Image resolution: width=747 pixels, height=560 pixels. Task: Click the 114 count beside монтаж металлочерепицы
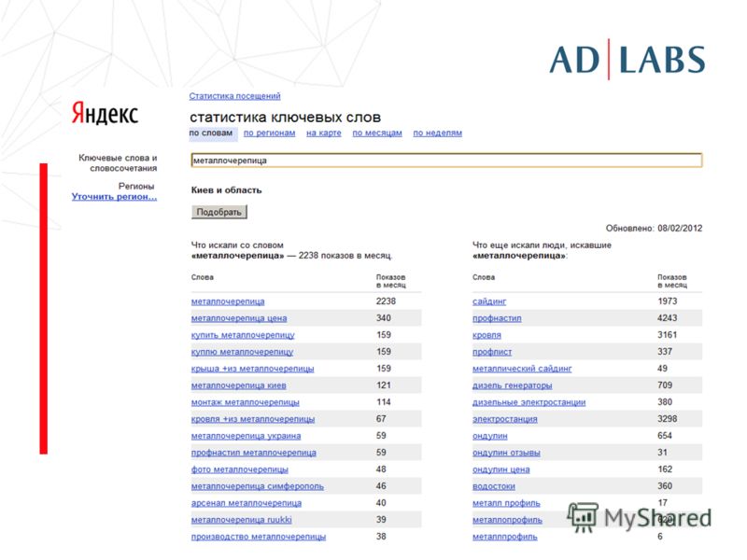coord(384,402)
